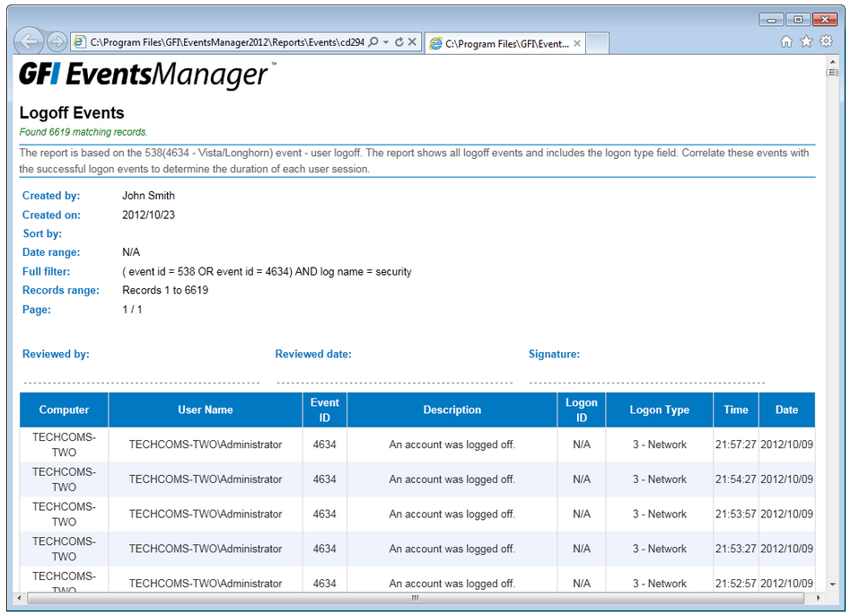The height and width of the screenshot is (616, 851).
Task: Click the "Logon Type" column header
Action: point(660,409)
